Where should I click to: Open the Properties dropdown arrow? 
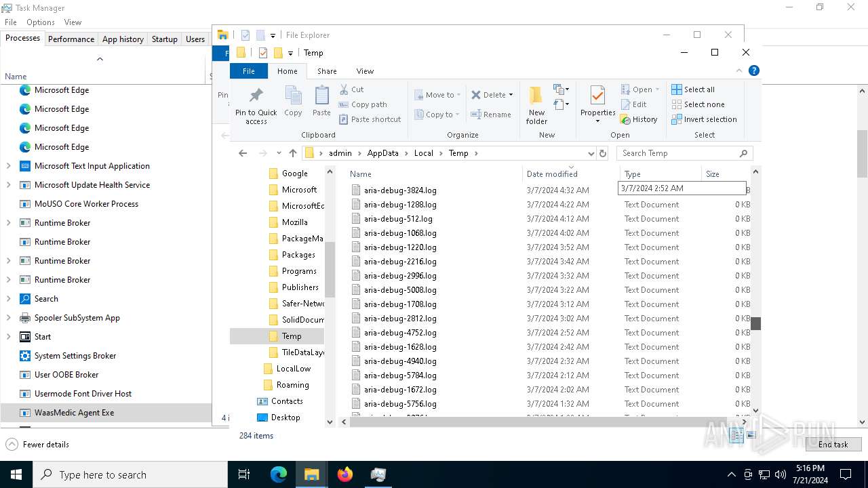point(597,121)
